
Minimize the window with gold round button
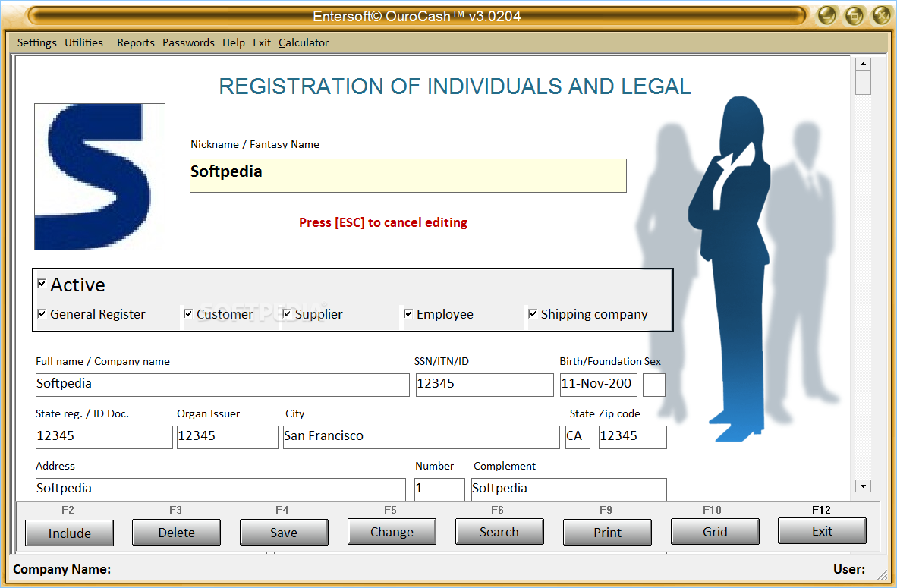[x=826, y=15]
